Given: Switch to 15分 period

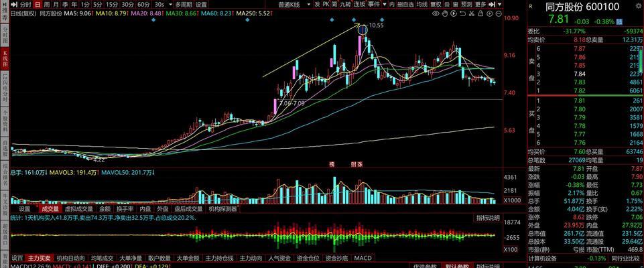Looking at the screenshot, I should point(112,5).
